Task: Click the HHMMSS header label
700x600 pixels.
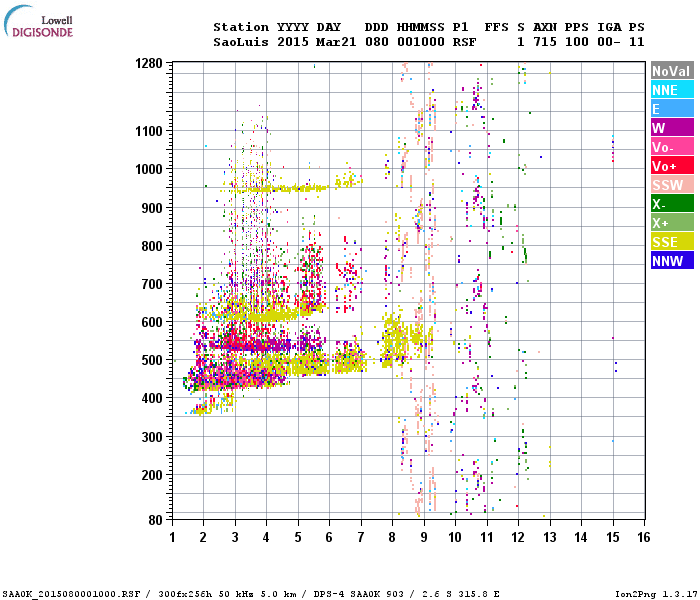Action: coord(421,27)
